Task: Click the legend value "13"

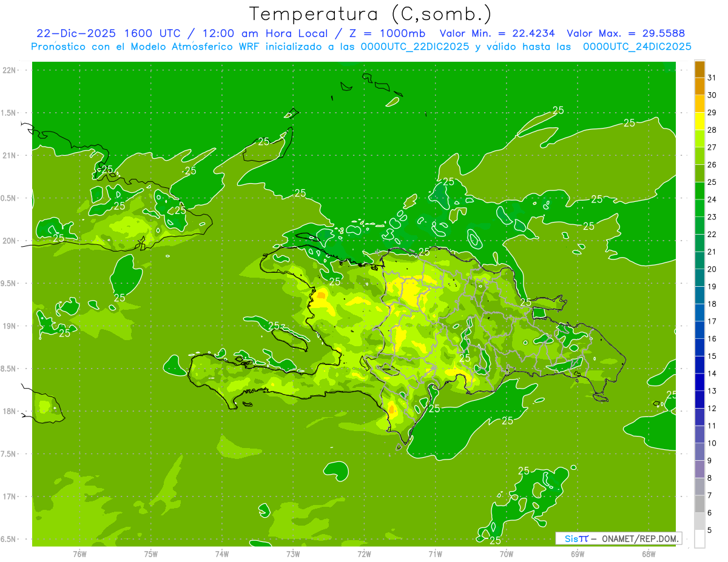Action: point(712,391)
